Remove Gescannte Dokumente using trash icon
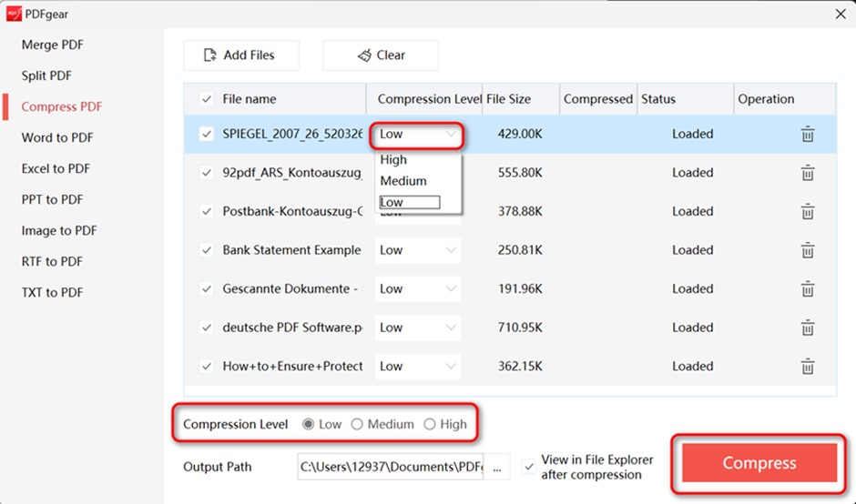This screenshot has height=504, width=856. click(808, 289)
